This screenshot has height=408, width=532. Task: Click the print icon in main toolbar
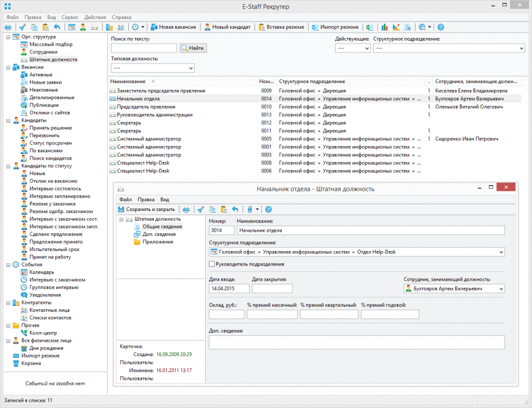[8, 27]
